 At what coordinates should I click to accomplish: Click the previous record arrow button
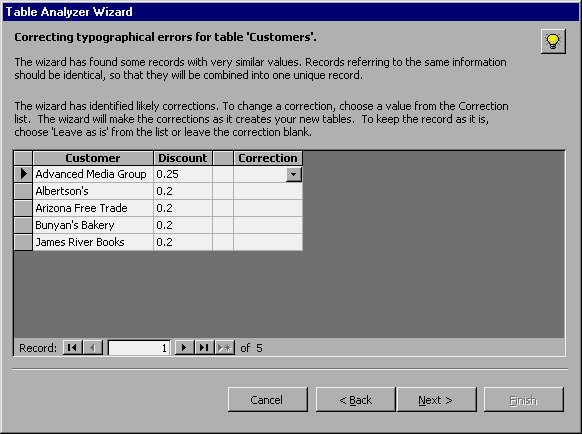(93, 348)
